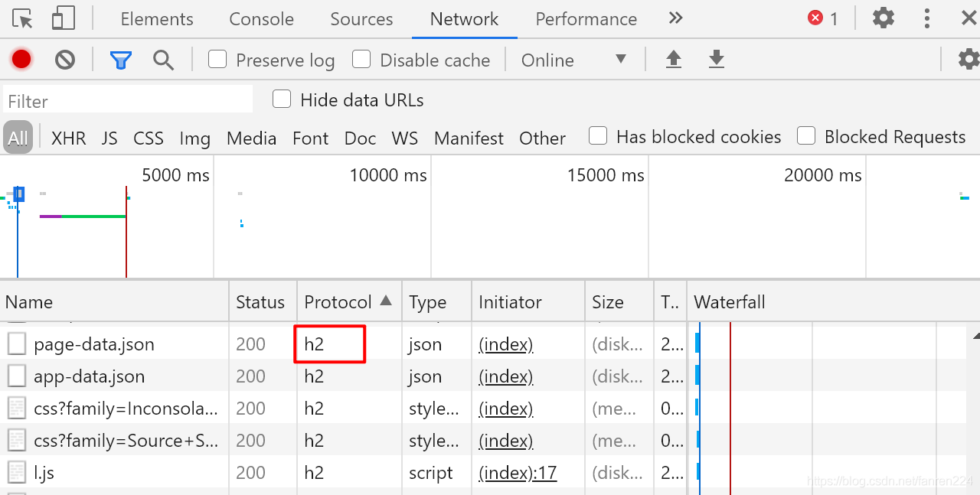Open the DevTools three-dot menu
980x495 pixels.
pos(927,18)
